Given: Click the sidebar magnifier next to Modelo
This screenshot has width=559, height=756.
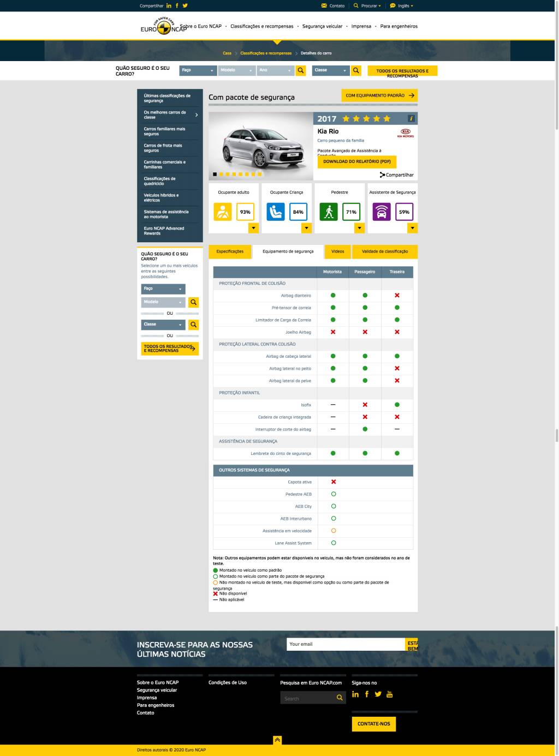Looking at the screenshot, I should click(x=193, y=302).
